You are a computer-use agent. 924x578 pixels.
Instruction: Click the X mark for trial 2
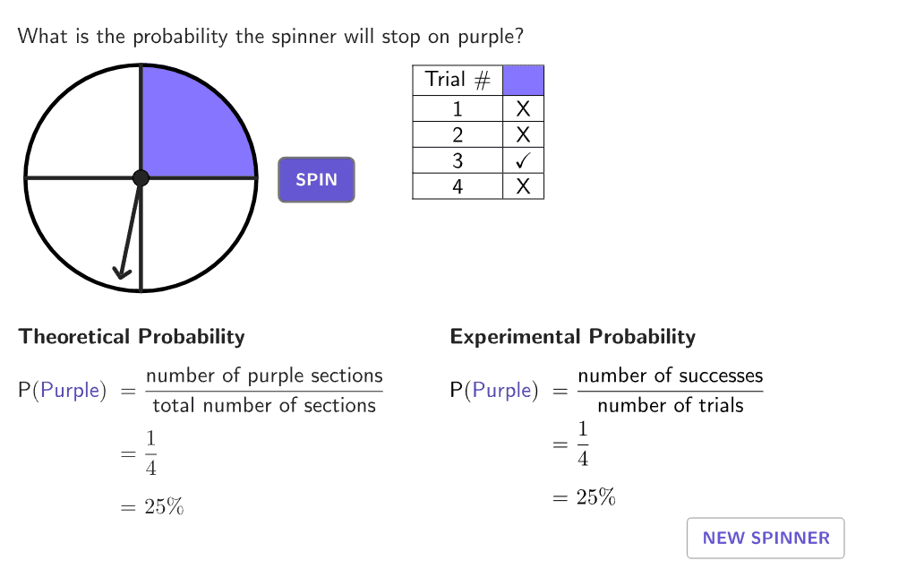(x=523, y=134)
